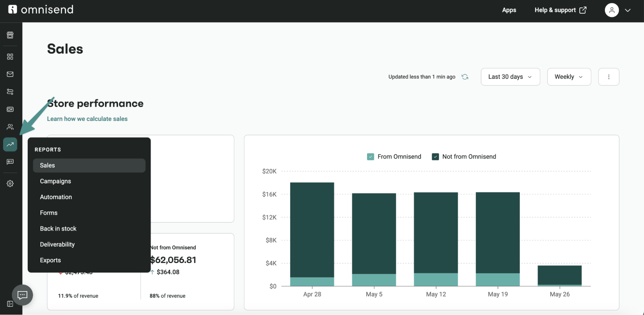The image size is (644, 315).
Task: Open Settings via the gear icon
Action: 10,183
